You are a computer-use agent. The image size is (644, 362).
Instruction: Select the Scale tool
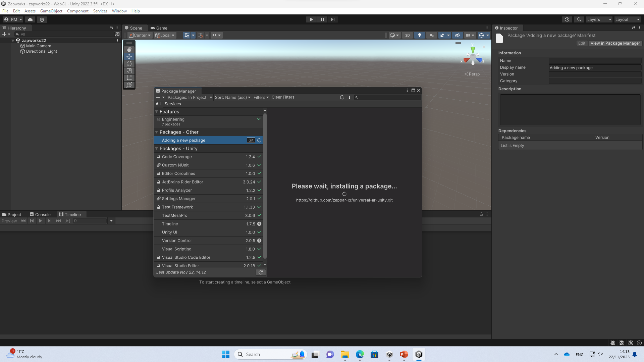(129, 71)
